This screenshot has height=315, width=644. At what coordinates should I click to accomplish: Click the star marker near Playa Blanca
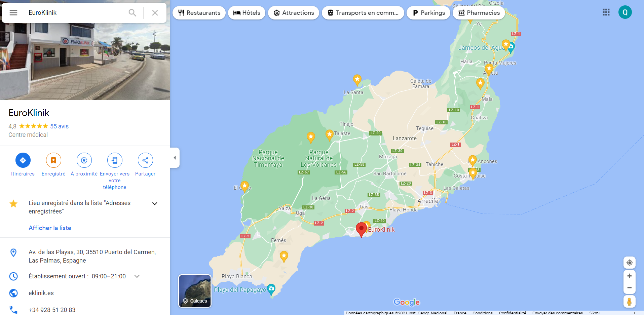coord(284,257)
